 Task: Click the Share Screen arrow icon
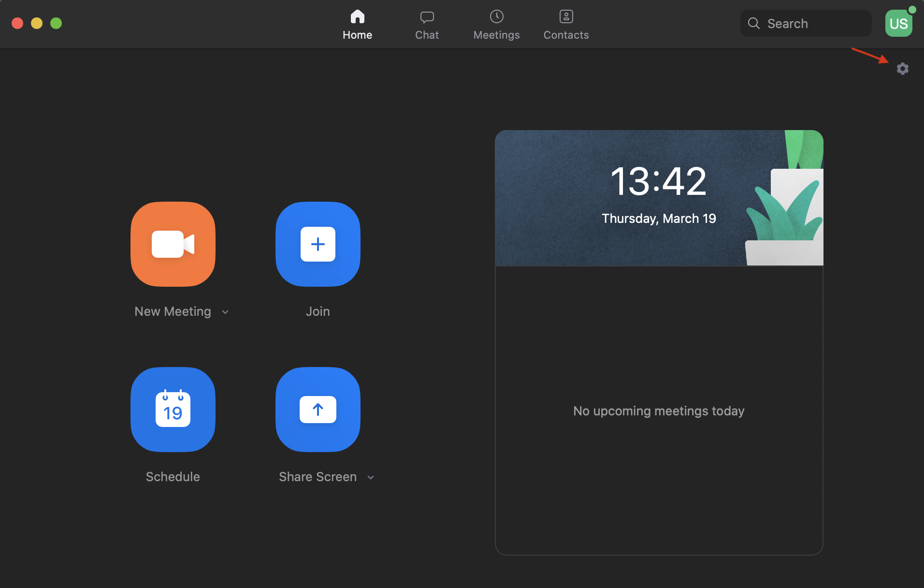(318, 410)
